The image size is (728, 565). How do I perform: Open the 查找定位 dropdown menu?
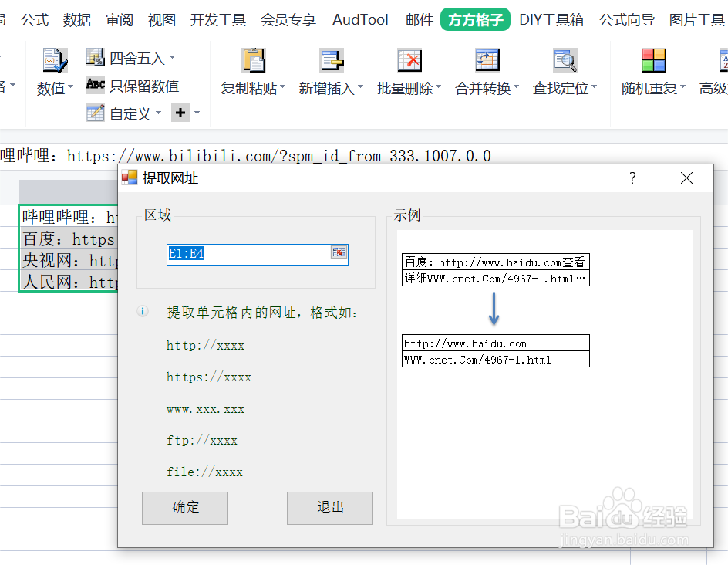595,87
